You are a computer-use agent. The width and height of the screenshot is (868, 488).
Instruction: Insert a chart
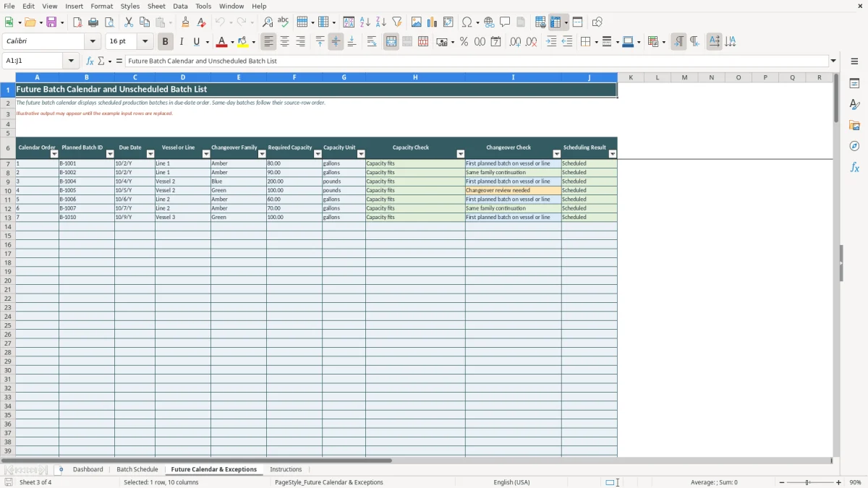(433, 22)
